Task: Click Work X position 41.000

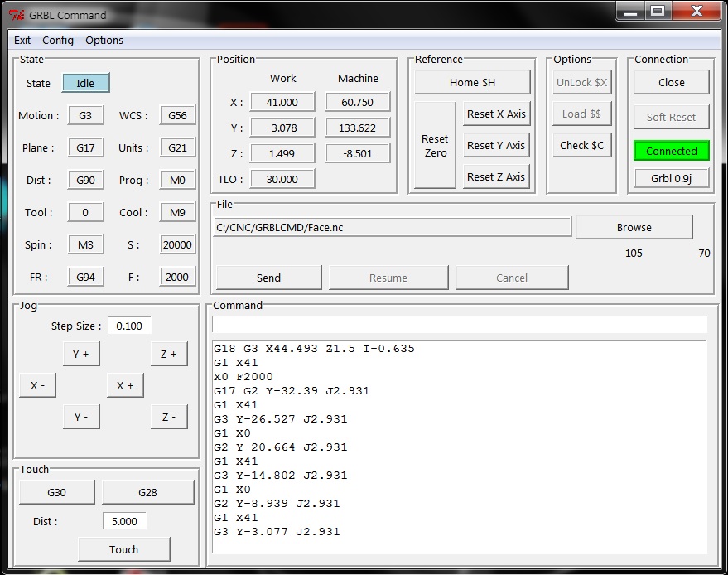Action: [282, 102]
